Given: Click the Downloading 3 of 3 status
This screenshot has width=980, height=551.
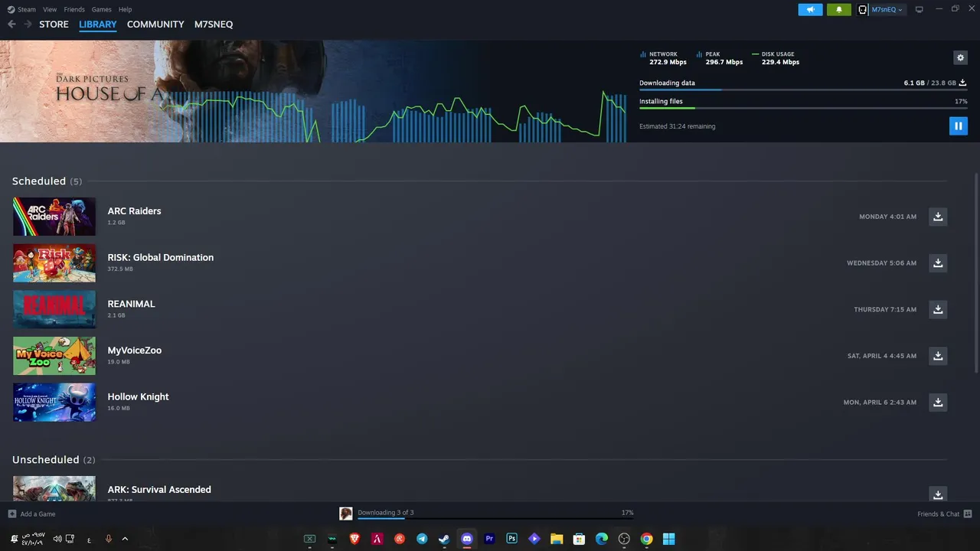Looking at the screenshot, I should (x=386, y=513).
